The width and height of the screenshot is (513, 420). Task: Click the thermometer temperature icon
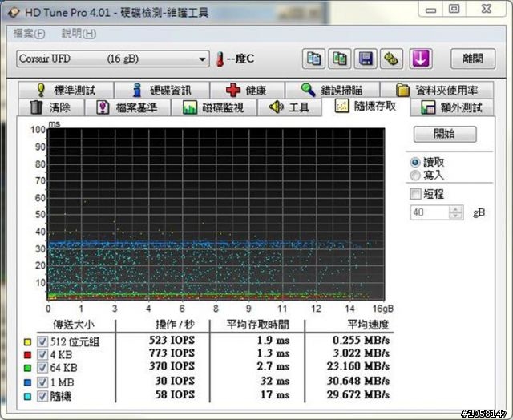point(220,59)
